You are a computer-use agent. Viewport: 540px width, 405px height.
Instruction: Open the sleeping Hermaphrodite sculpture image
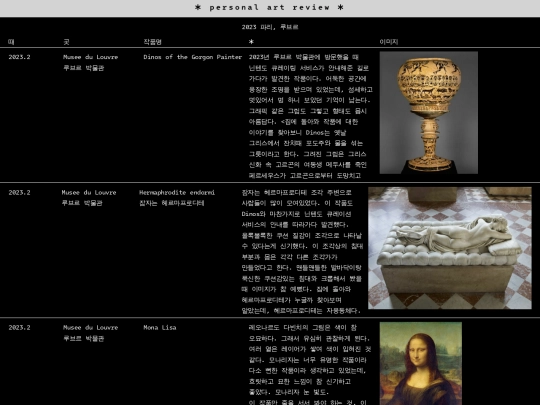[450, 248]
